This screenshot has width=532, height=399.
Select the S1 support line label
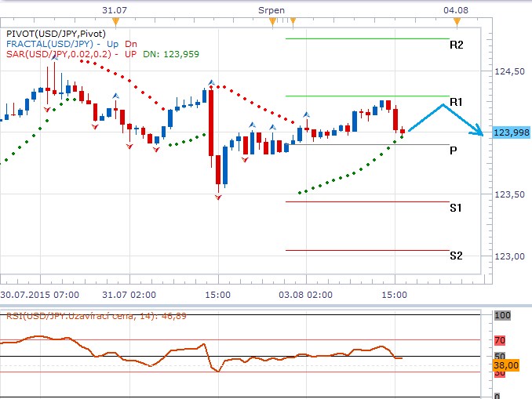(456, 207)
